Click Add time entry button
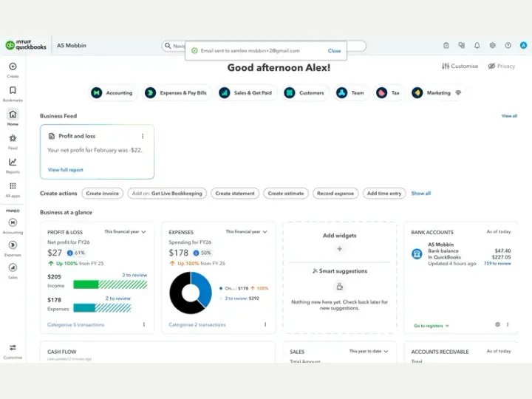The image size is (532, 399). point(384,194)
